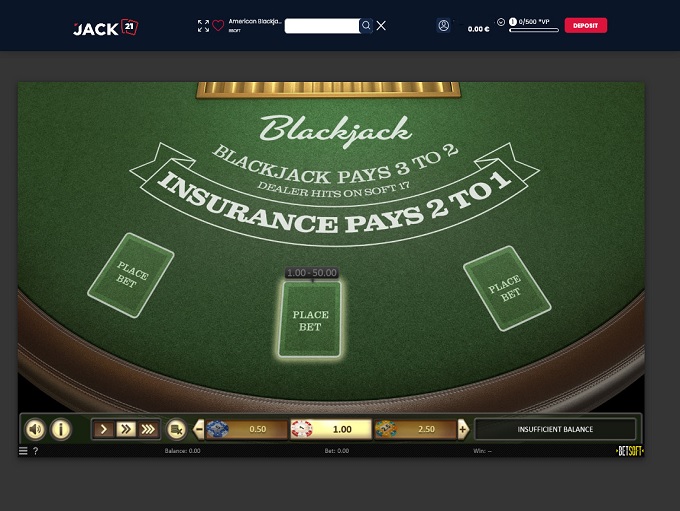This screenshot has height=511, width=680.
Task: Select the slow speed single arrow
Action: (104, 429)
